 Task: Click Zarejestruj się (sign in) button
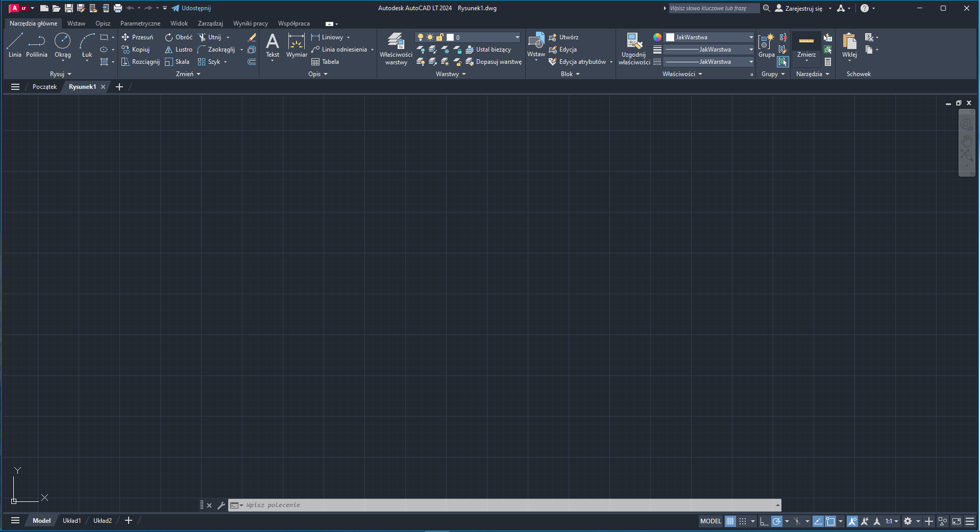(799, 8)
